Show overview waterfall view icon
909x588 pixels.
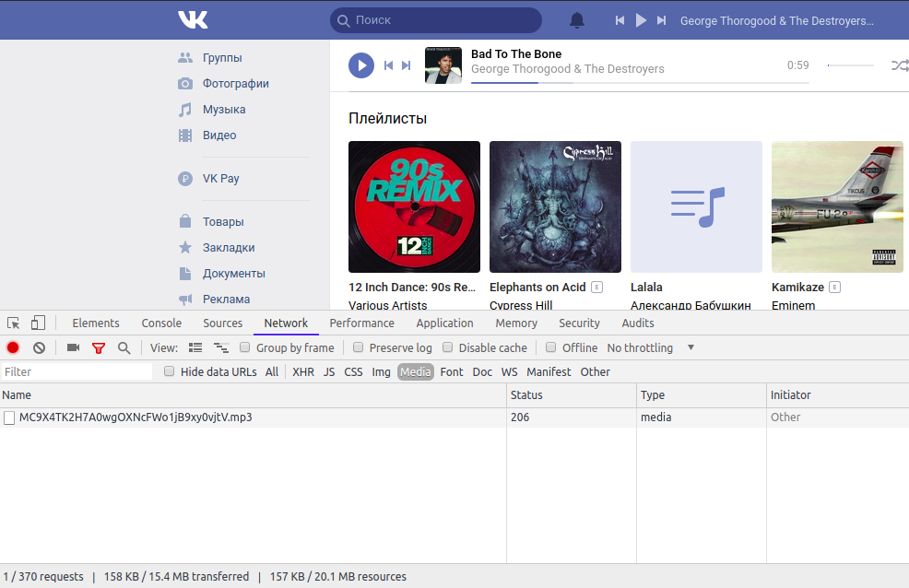click(221, 347)
